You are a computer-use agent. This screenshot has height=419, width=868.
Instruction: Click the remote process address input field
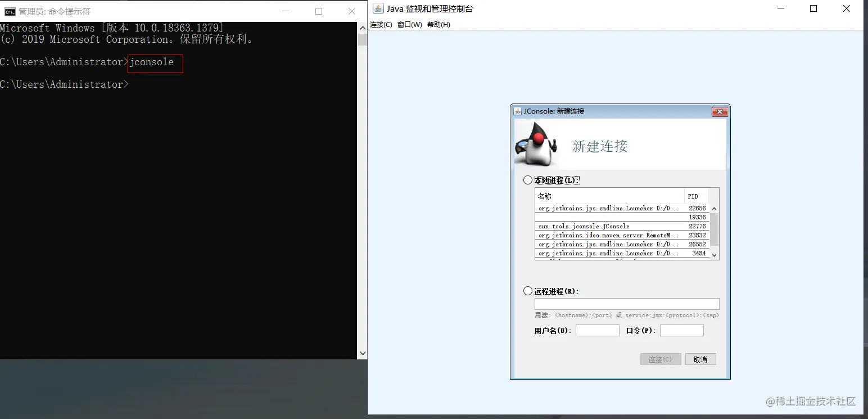(x=627, y=304)
